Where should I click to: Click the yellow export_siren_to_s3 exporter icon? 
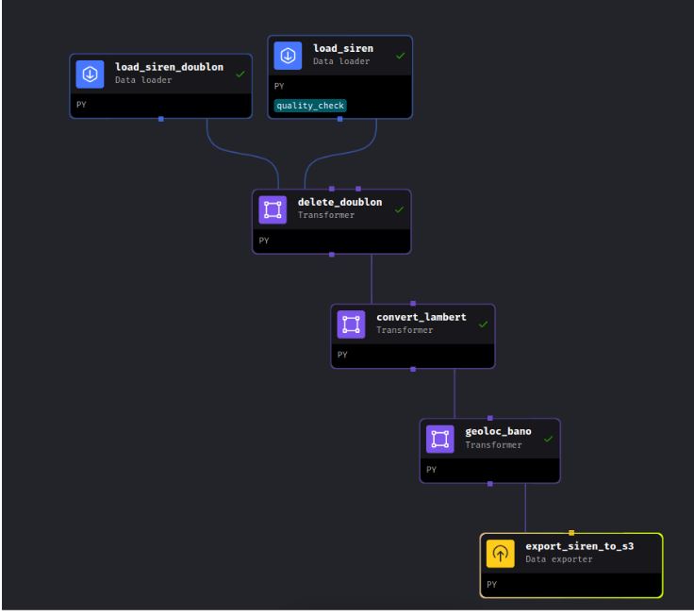pos(500,553)
